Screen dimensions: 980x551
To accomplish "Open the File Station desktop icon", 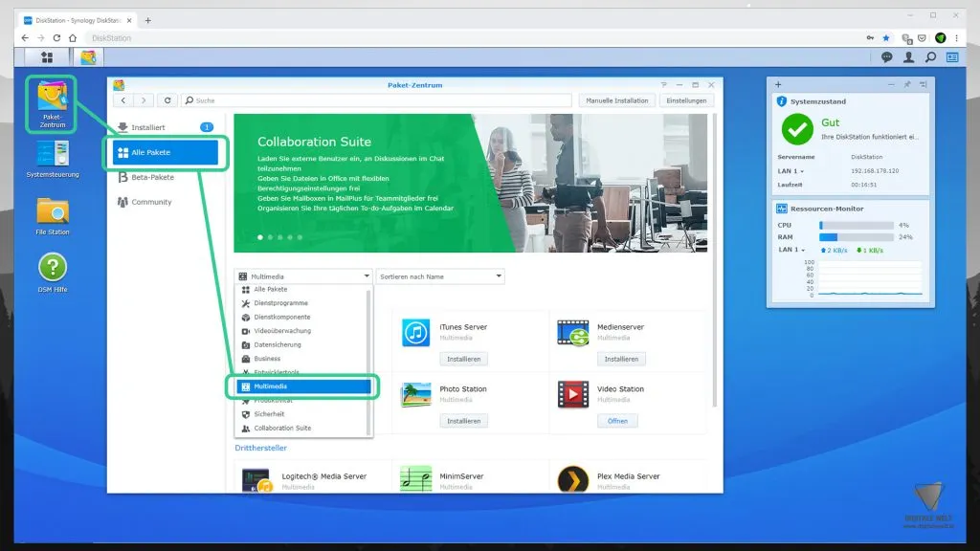I will (53, 216).
